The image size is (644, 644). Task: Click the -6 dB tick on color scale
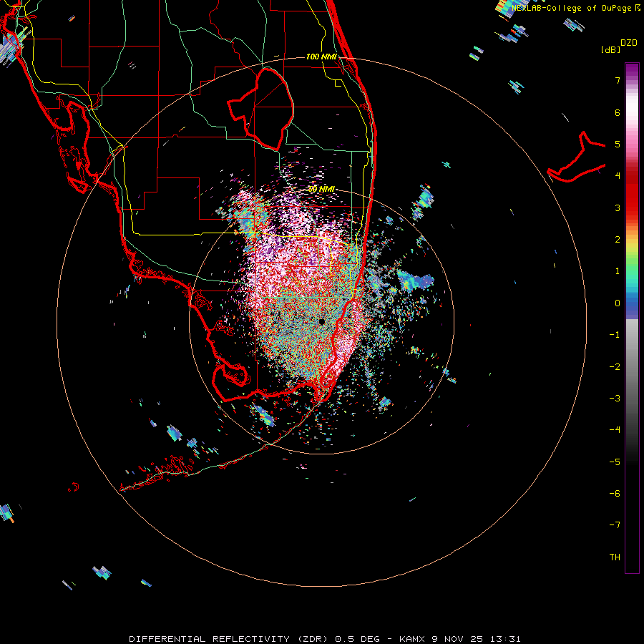pos(615,494)
